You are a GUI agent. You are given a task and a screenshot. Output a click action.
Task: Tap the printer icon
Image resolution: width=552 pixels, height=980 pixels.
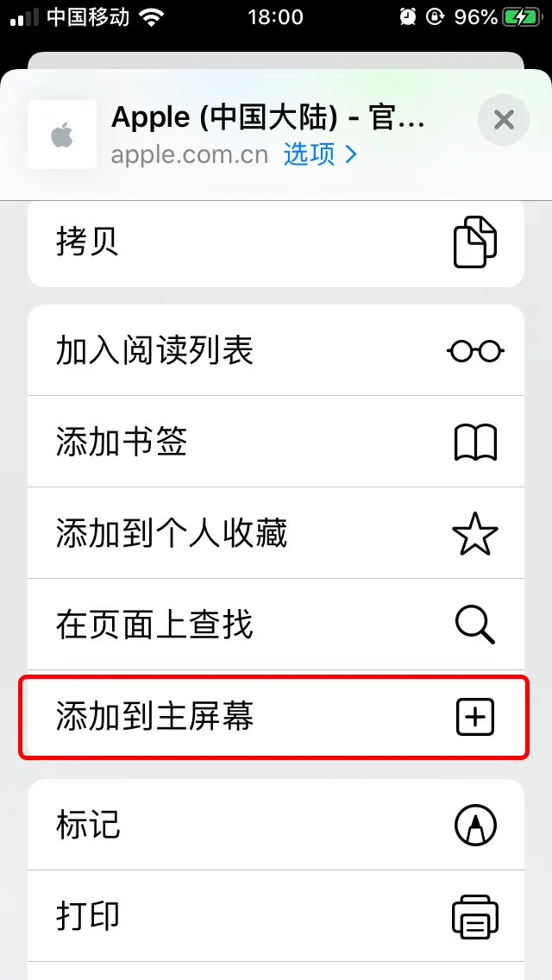click(x=475, y=916)
